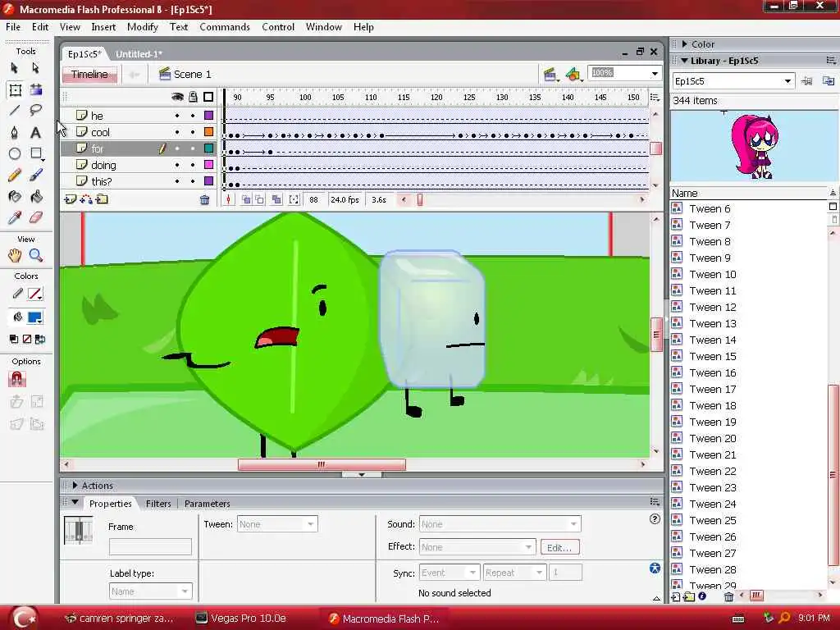
Task: Open camren springer taskbar window
Action: tap(118, 619)
